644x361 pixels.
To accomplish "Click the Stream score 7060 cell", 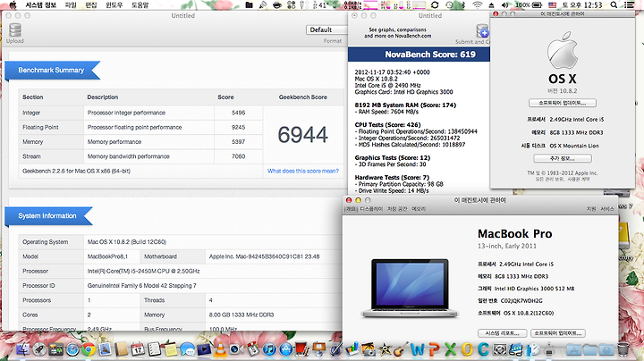I will [238, 156].
